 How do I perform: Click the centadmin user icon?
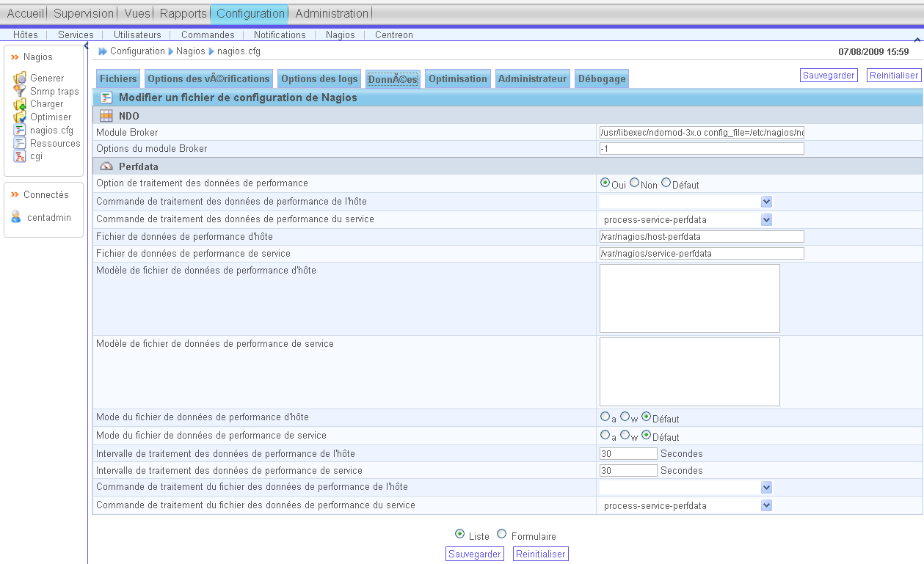pyautogui.click(x=16, y=217)
